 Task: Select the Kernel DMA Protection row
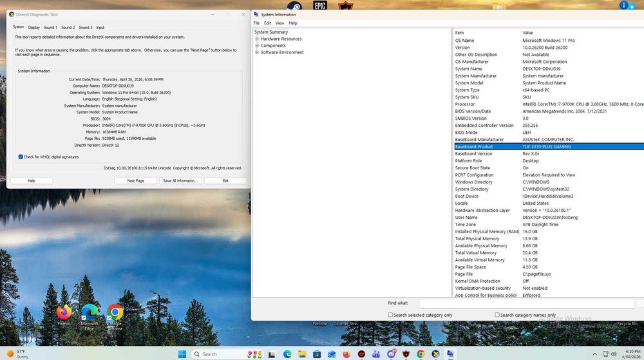(x=549, y=281)
